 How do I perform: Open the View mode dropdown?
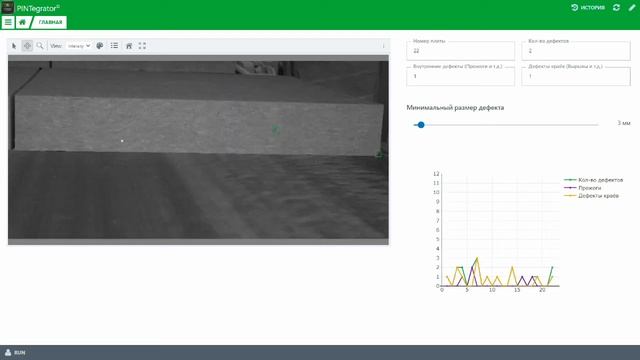[79, 46]
